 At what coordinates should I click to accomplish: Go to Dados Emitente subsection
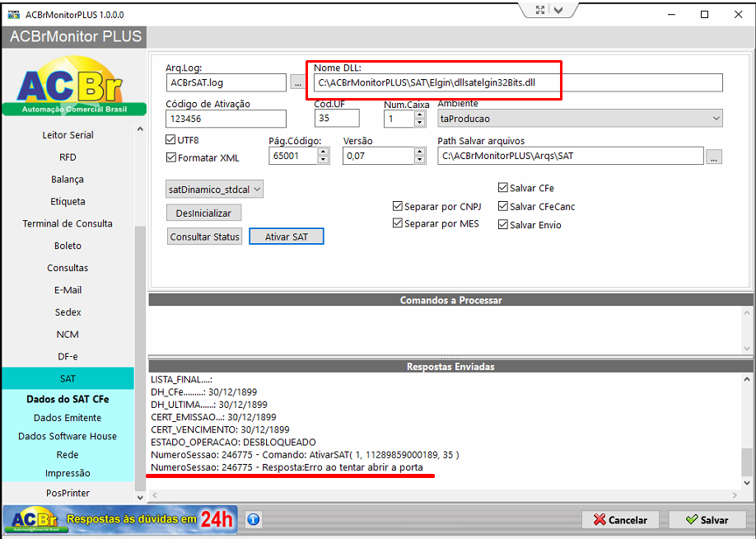pos(68,418)
